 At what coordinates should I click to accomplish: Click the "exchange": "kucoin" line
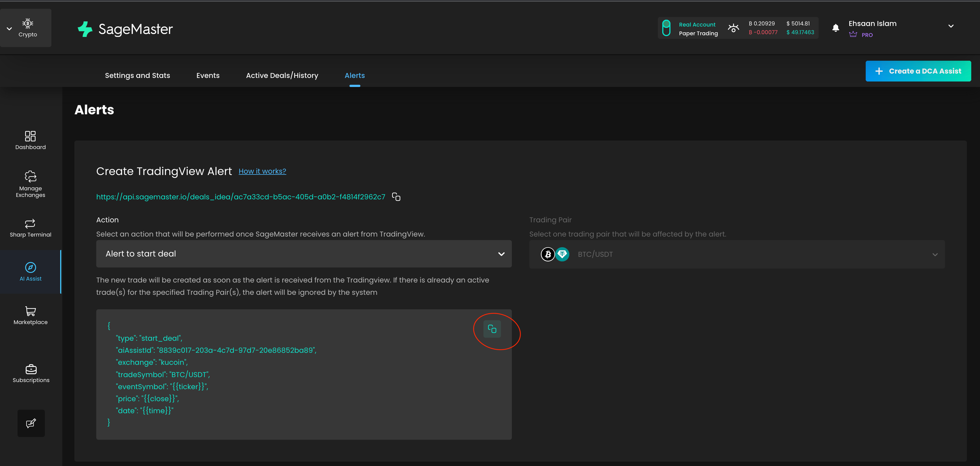click(x=152, y=362)
